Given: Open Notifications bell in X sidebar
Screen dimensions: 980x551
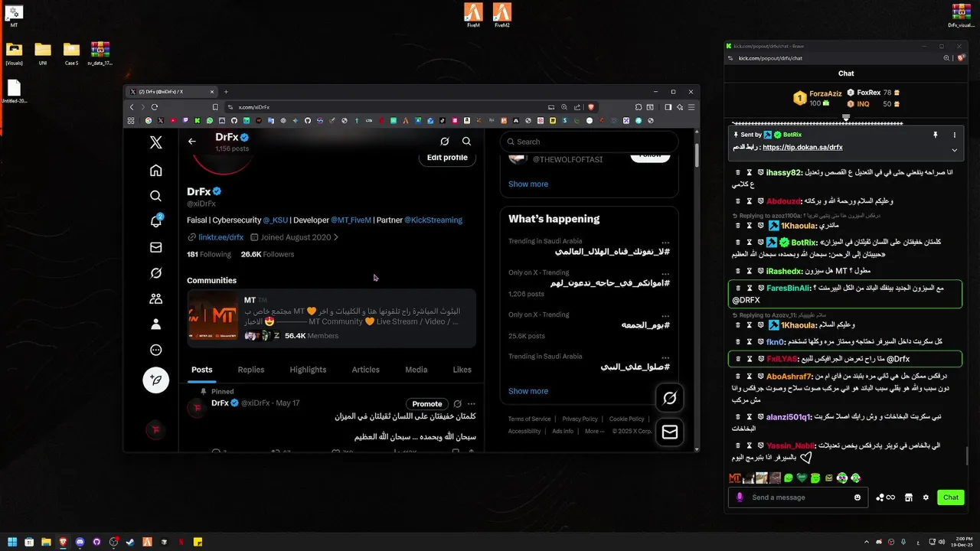Looking at the screenshot, I should tap(156, 222).
